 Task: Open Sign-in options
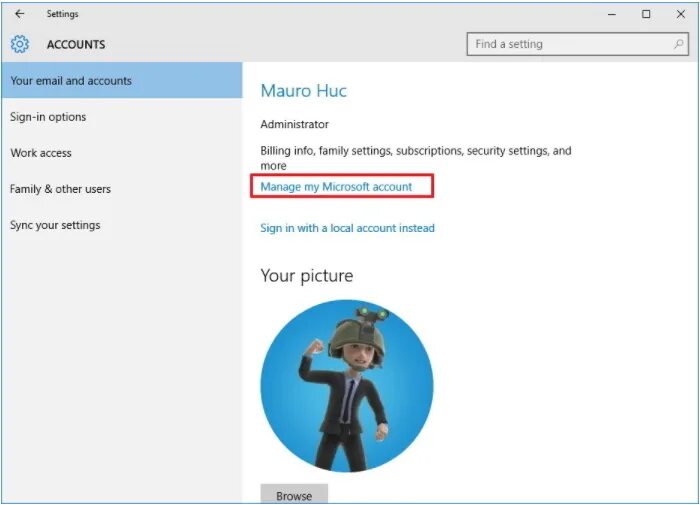(x=122, y=117)
